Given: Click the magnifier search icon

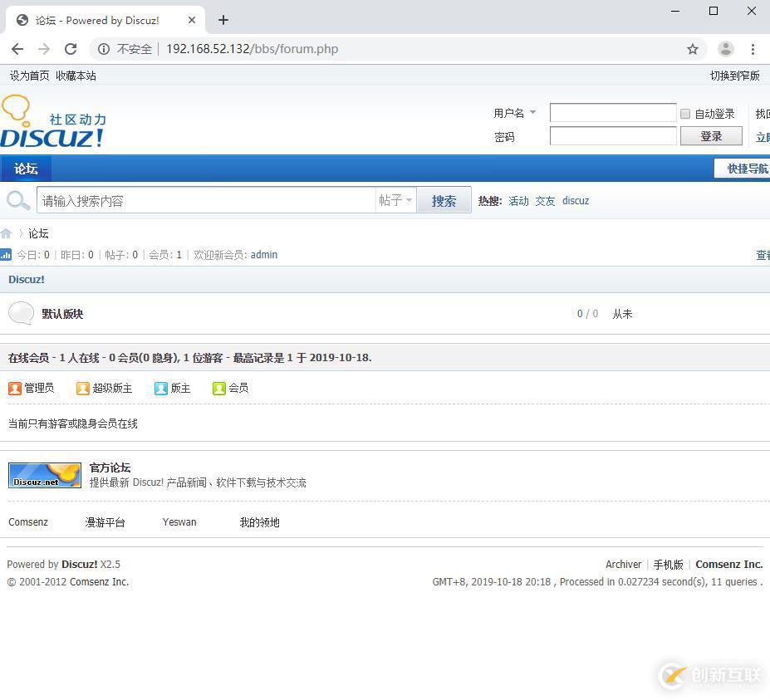Looking at the screenshot, I should point(18,200).
